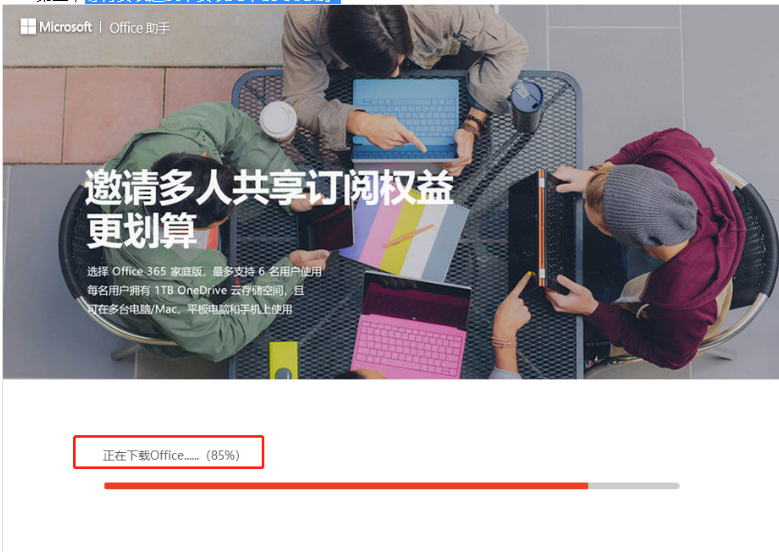This screenshot has height=552, width=779.
Task: Click the gray remaining part of progress bar
Action: pyautogui.click(x=633, y=486)
